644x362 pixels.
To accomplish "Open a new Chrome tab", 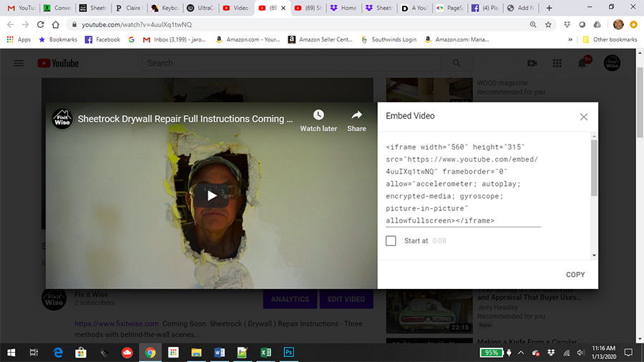I will (x=549, y=8).
